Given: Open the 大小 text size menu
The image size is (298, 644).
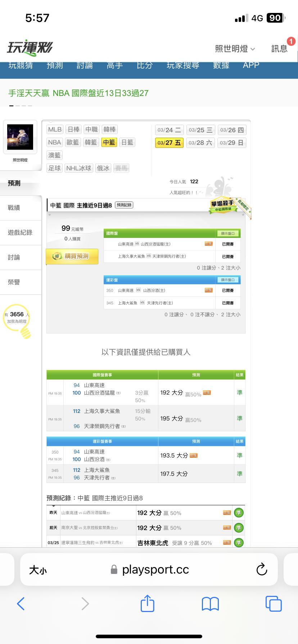Looking at the screenshot, I should pyautogui.click(x=38, y=570).
